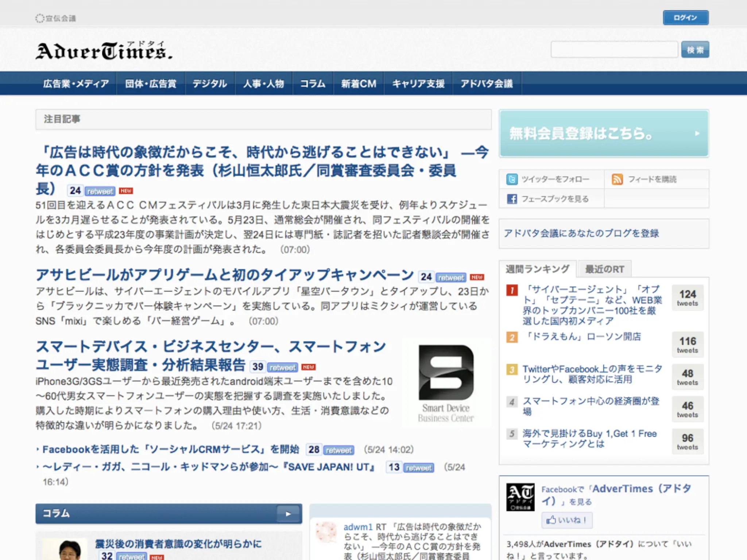Click retweet button on SAVE JAPAN! UT headline
This screenshot has height=560, width=747.
(419, 468)
